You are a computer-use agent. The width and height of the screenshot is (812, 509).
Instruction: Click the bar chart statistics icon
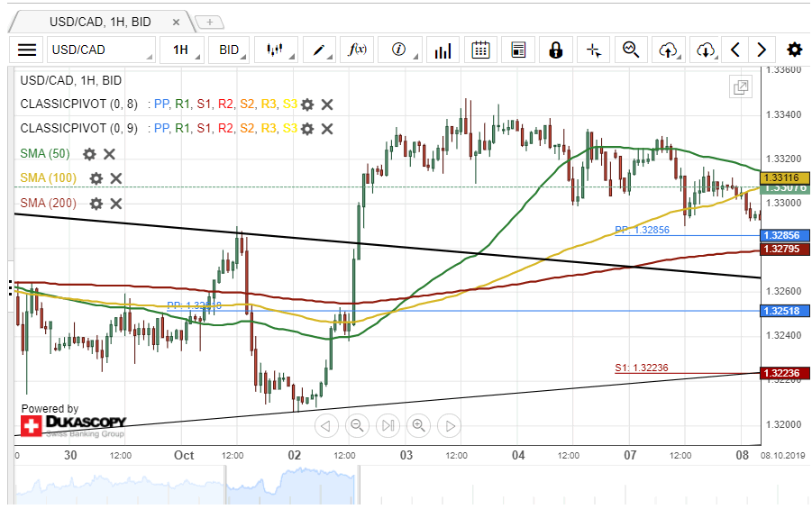(x=442, y=50)
